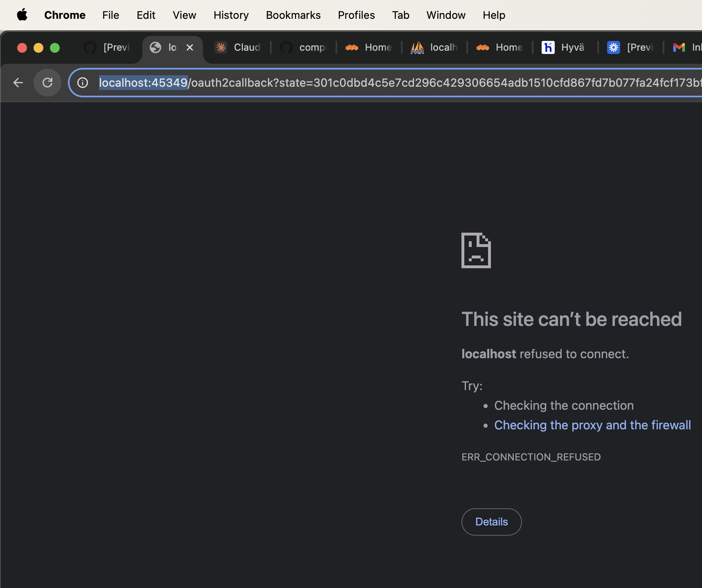
Task: Open the site information icon in address bar
Action: 83,83
